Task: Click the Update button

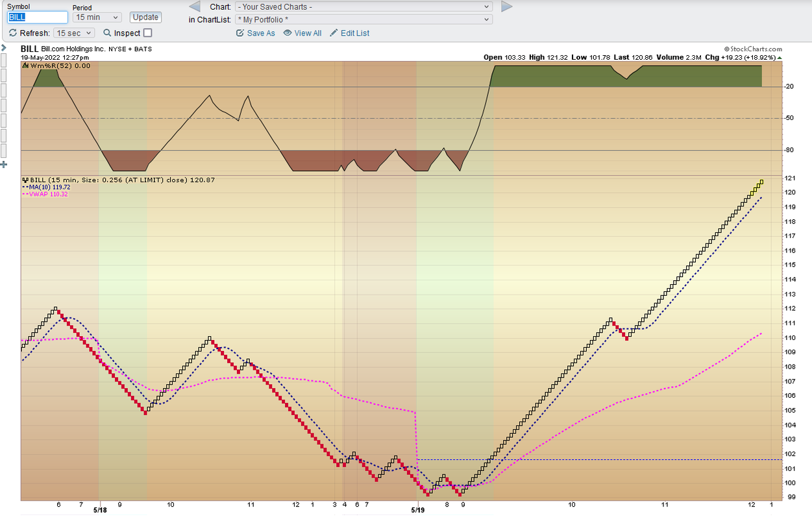Action: tap(145, 18)
